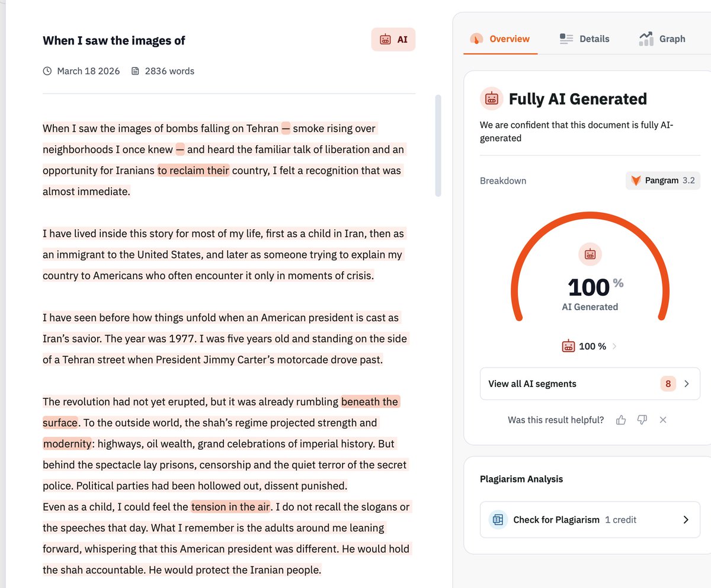Click highlighted word "surface"

click(60, 423)
